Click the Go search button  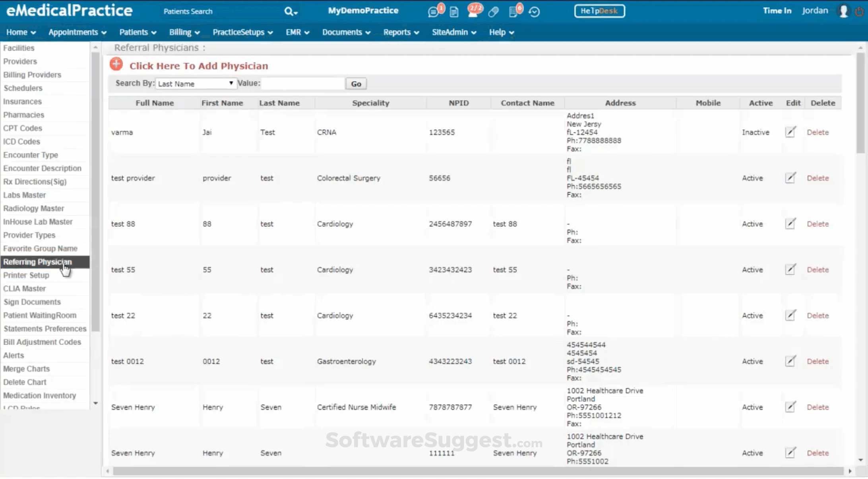coord(355,84)
